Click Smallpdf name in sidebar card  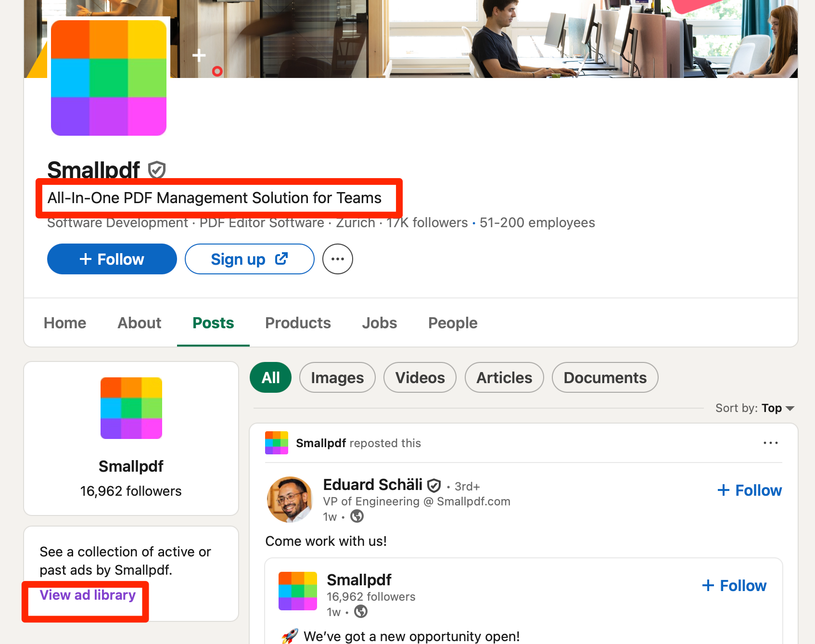click(131, 466)
